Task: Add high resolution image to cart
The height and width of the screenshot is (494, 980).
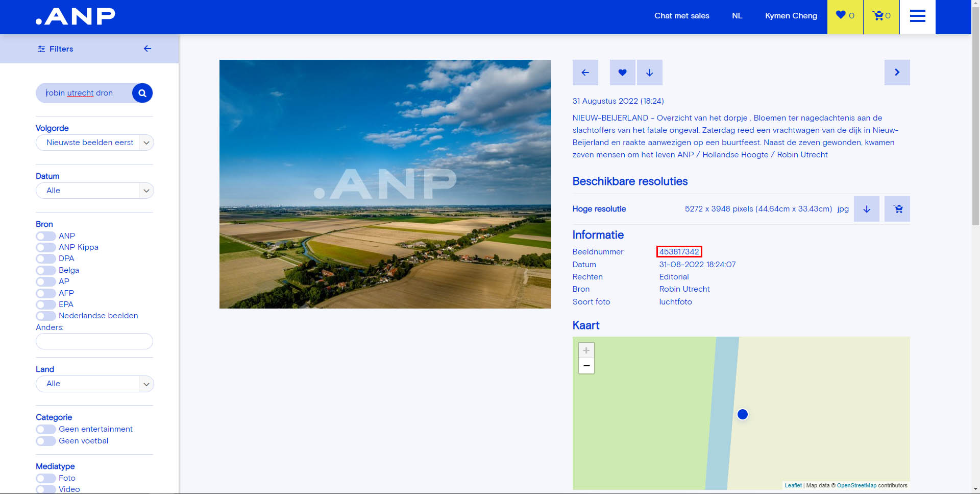Action: click(897, 209)
